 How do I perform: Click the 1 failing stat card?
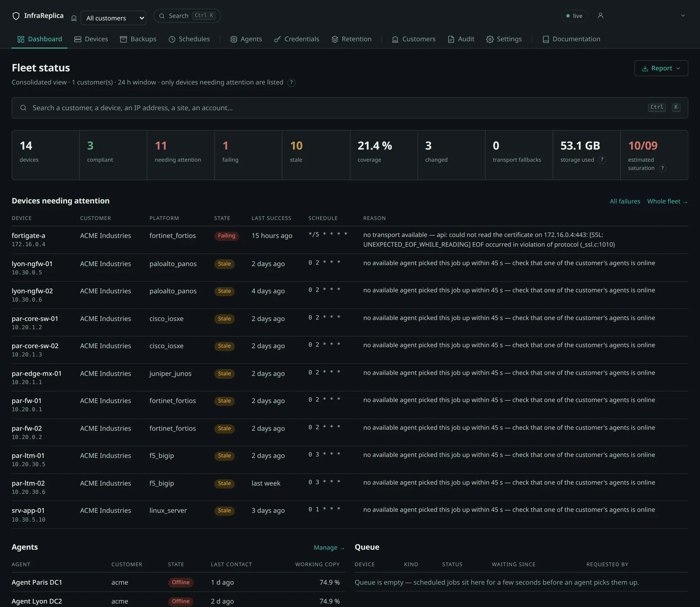(x=248, y=155)
